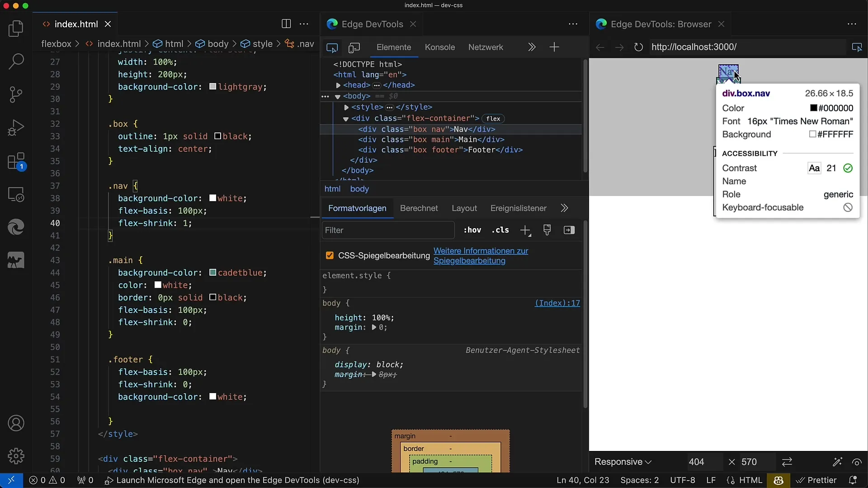Image resolution: width=868 pixels, height=488 pixels.
Task: Open the Source Control view
Action: point(16,94)
